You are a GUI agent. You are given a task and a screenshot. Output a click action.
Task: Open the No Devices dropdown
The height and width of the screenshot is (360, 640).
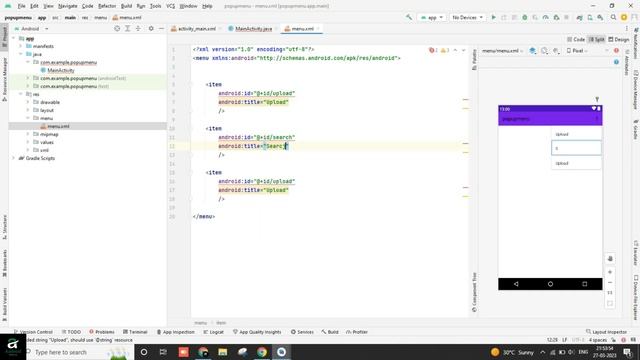tap(467, 18)
